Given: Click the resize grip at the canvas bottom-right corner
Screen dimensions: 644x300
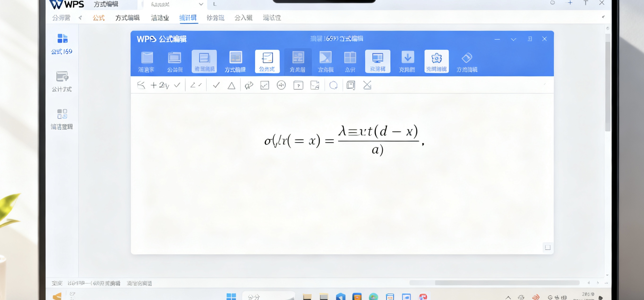Looking at the screenshot, I should 548,247.
